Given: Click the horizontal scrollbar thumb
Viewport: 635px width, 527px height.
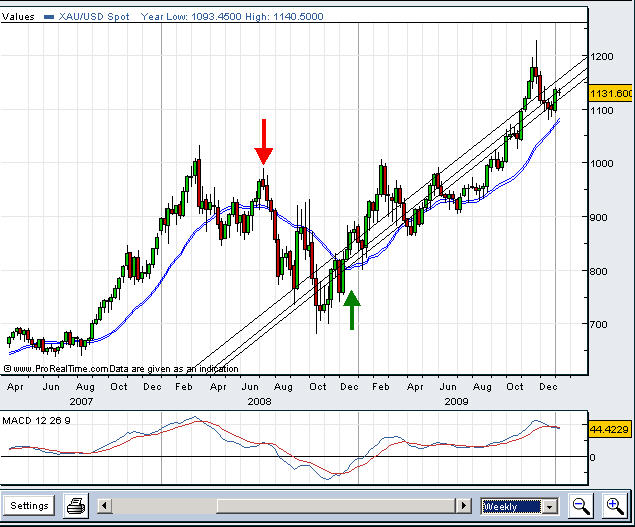Looking at the screenshot, I should (x=337, y=506).
